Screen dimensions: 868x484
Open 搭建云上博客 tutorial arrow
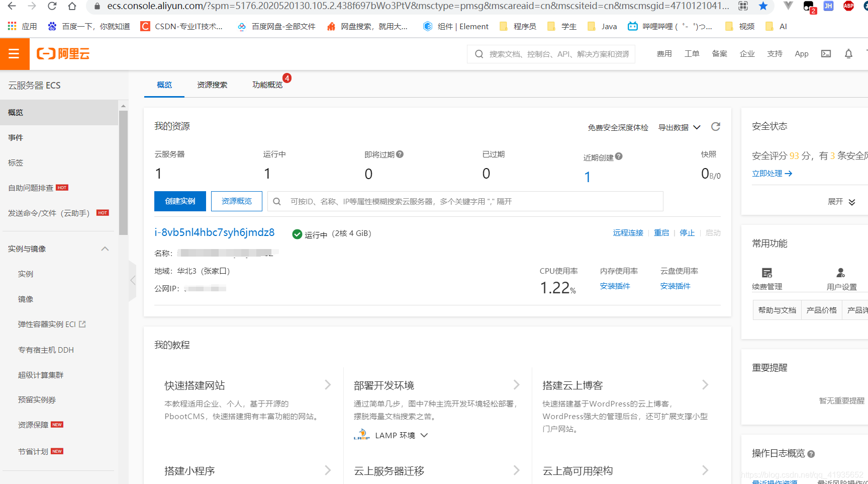[x=705, y=385]
